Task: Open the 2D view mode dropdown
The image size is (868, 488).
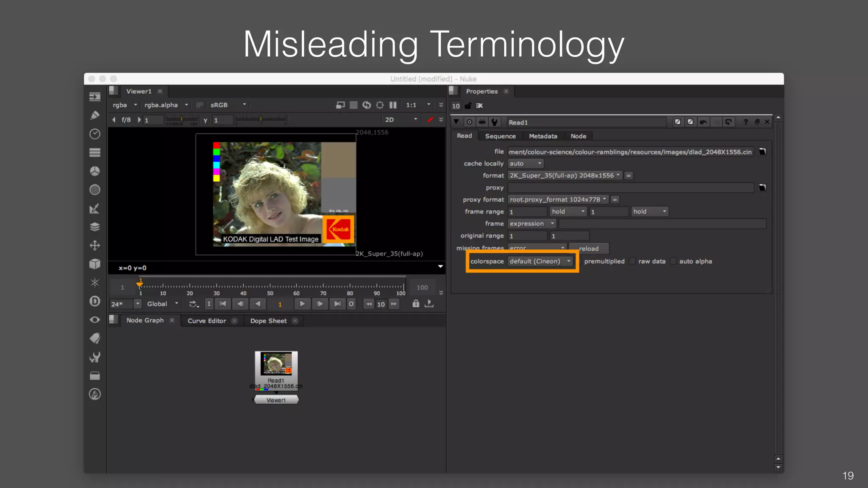Action: click(x=401, y=120)
